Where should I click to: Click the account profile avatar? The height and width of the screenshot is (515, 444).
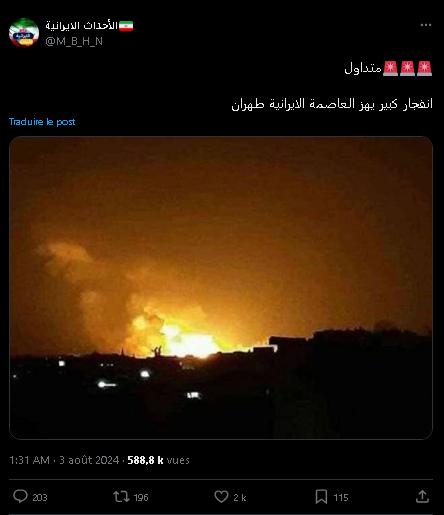coord(24,33)
